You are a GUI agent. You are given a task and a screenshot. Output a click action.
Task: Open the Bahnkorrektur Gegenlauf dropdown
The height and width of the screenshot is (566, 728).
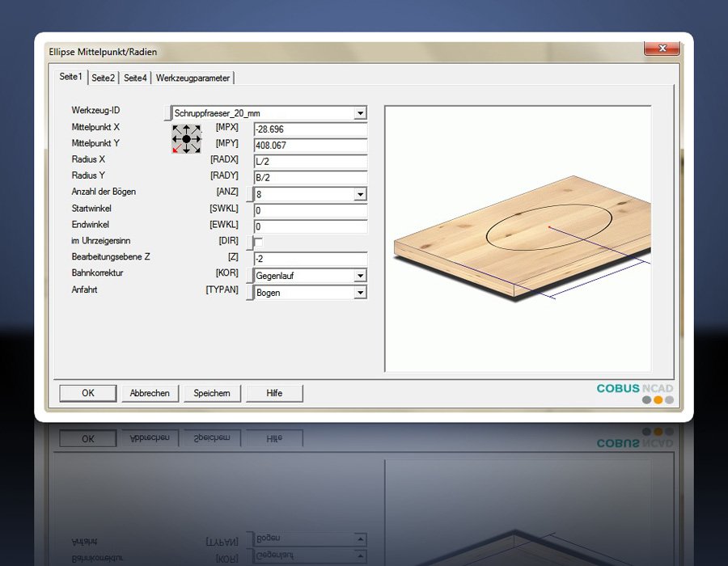[360, 276]
